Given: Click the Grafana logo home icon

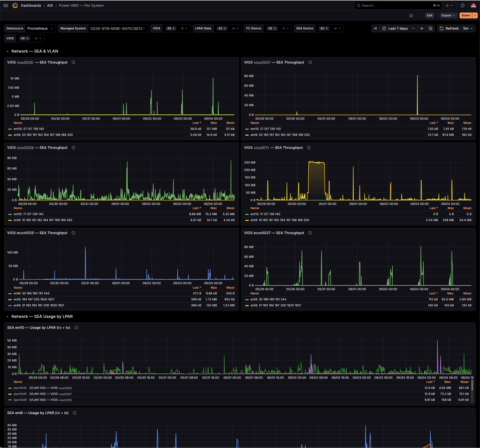Looking at the screenshot, I should (x=15, y=5).
